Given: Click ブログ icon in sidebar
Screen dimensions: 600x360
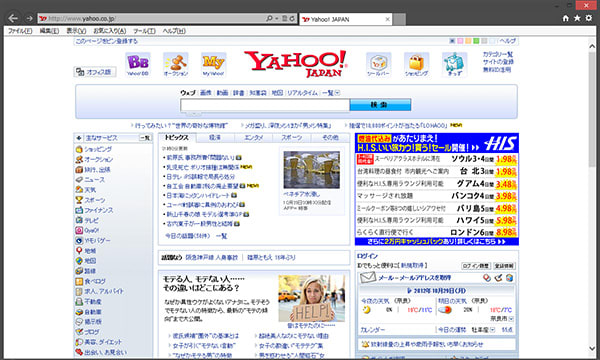Looking at the screenshot, I should click(79, 332).
